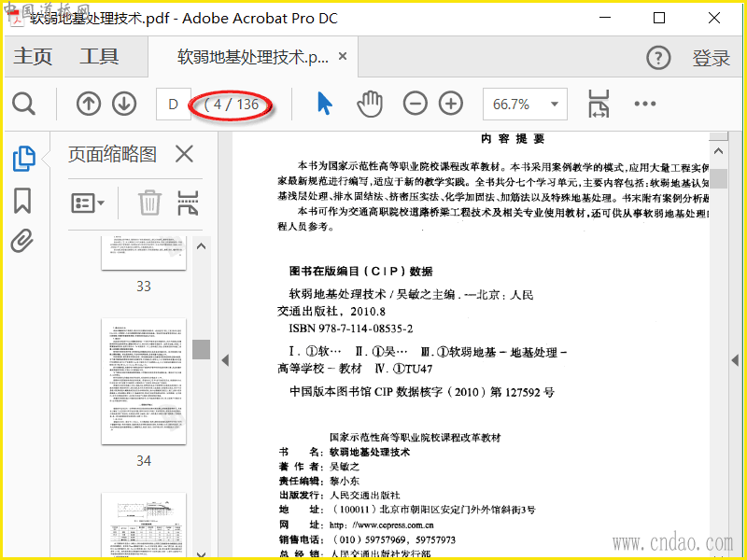Show the page thumbnails panel icon

[23, 159]
